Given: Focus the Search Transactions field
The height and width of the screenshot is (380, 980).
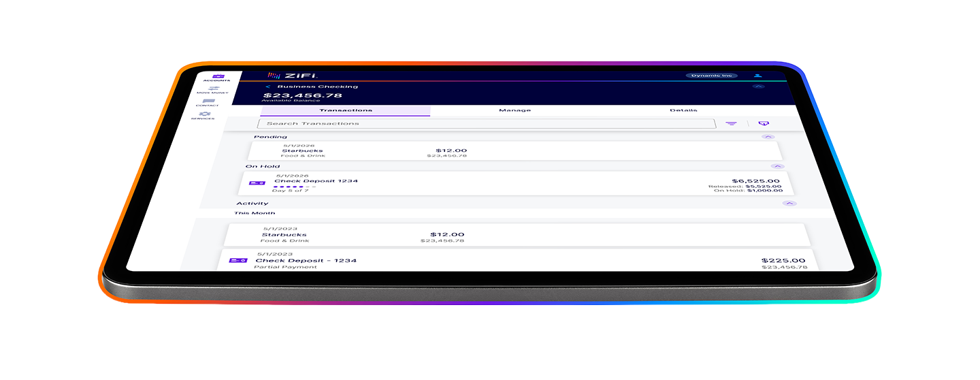Looking at the screenshot, I should (x=487, y=123).
